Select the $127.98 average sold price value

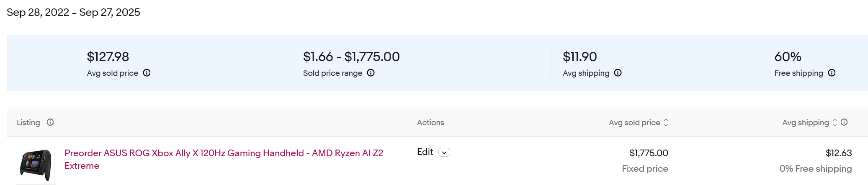coord(108,57)
